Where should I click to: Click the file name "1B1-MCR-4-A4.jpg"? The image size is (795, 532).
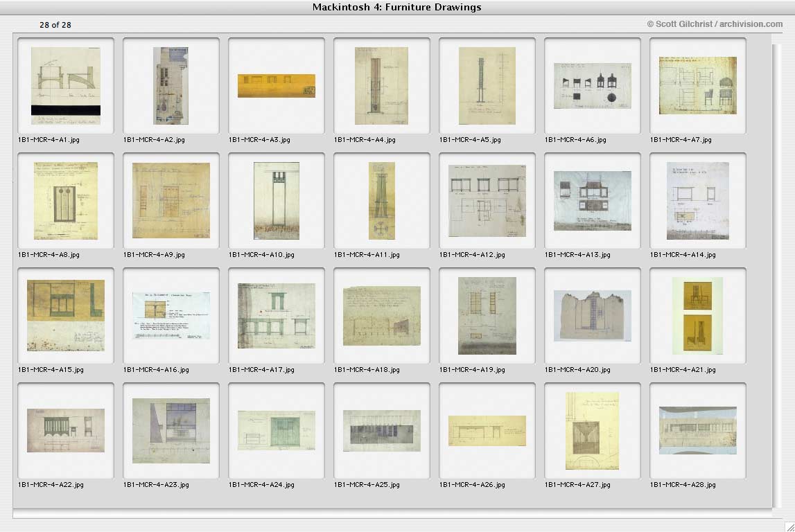point(365,140)
